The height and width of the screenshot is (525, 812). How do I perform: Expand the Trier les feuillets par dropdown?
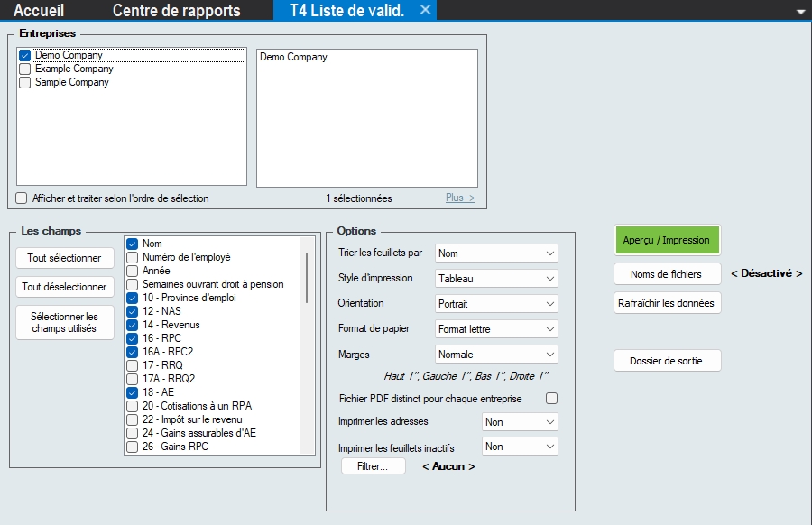click(x=496, y=253)
